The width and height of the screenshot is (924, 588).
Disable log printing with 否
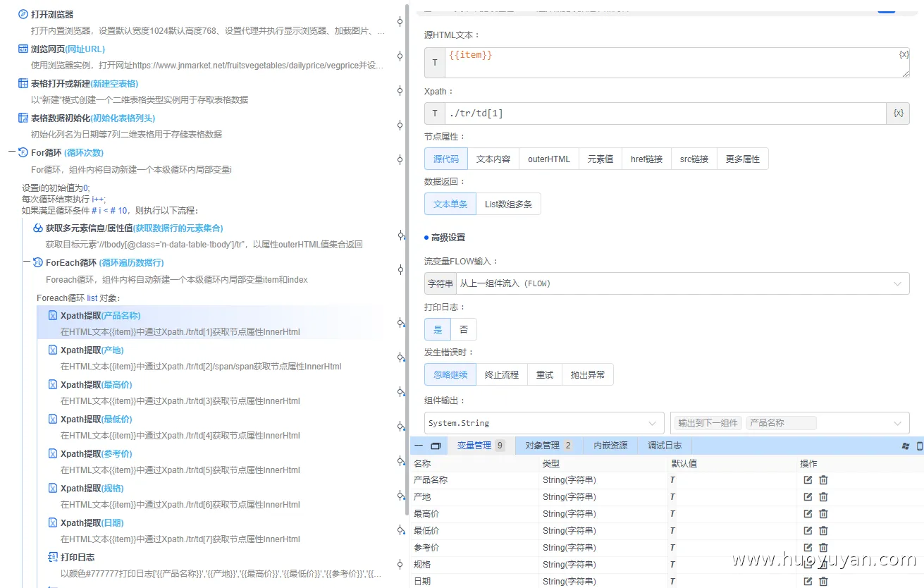[464, 329]
